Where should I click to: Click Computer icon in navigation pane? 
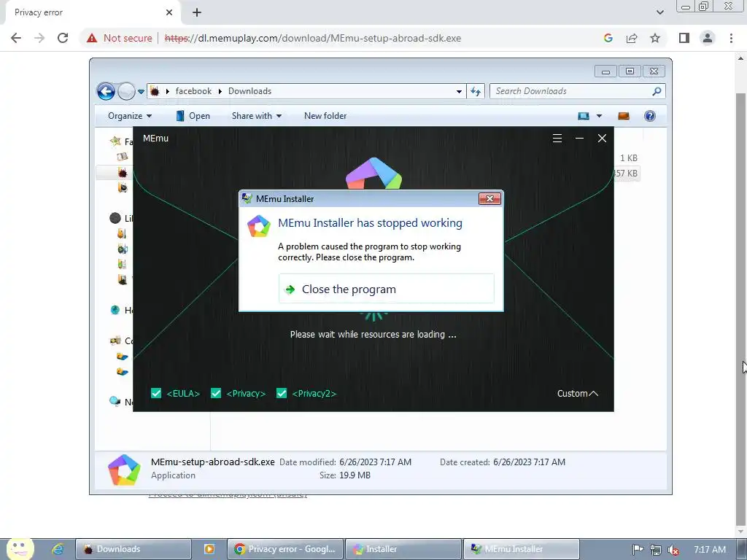tap(115, 341)
